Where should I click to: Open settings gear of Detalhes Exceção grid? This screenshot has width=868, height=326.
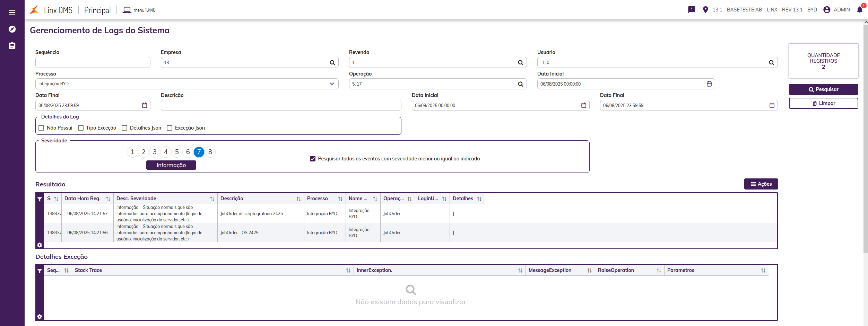(x=40, y=317)
